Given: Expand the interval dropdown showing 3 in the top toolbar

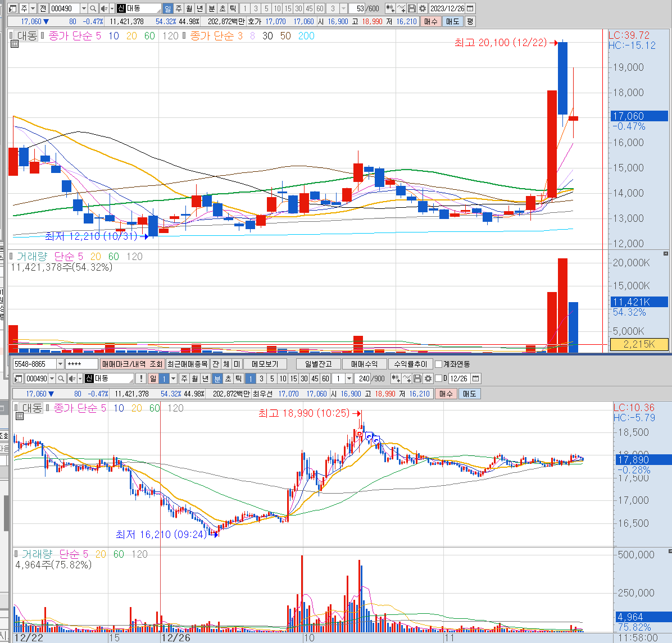Looking at the screenshot, I should [x=343, y=8].
